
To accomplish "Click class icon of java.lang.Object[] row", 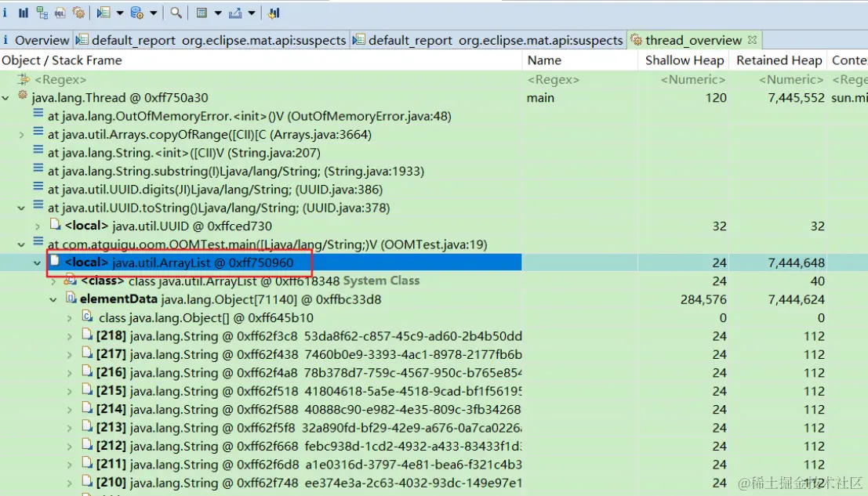I will point(88,316).
